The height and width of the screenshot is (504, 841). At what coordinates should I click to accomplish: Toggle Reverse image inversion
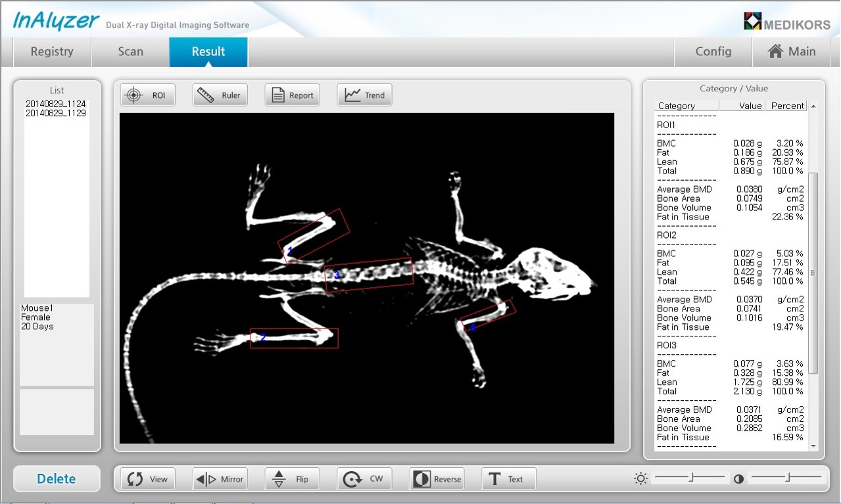(437, 479)
